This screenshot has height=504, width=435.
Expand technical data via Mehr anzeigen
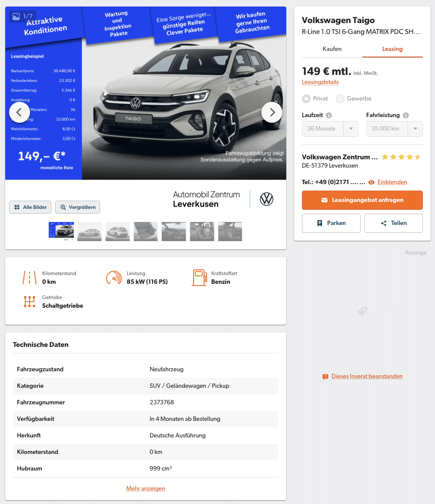click(x=146, y=489)
